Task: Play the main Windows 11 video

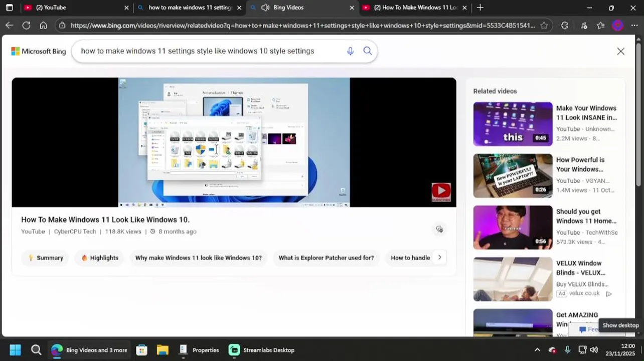Action: [234, 142]
